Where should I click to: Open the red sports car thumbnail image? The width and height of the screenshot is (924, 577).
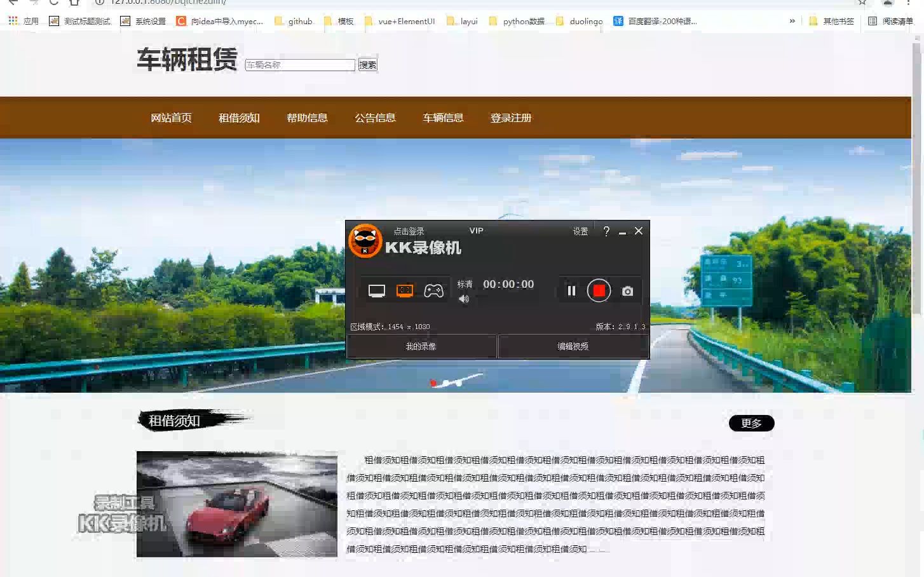click(236, 504)
